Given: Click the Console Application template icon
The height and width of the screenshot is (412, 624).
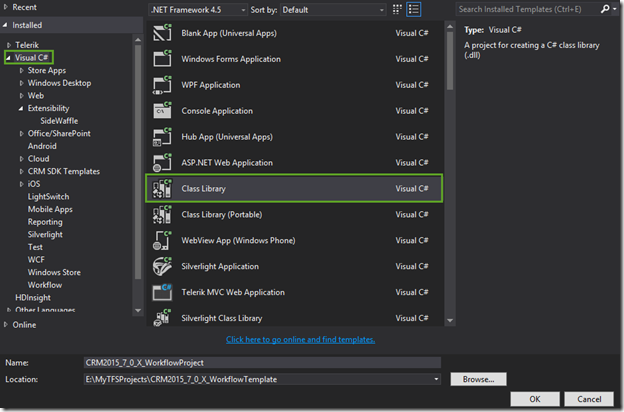Looking at the screenshot, I should click(x=162, y=110).
